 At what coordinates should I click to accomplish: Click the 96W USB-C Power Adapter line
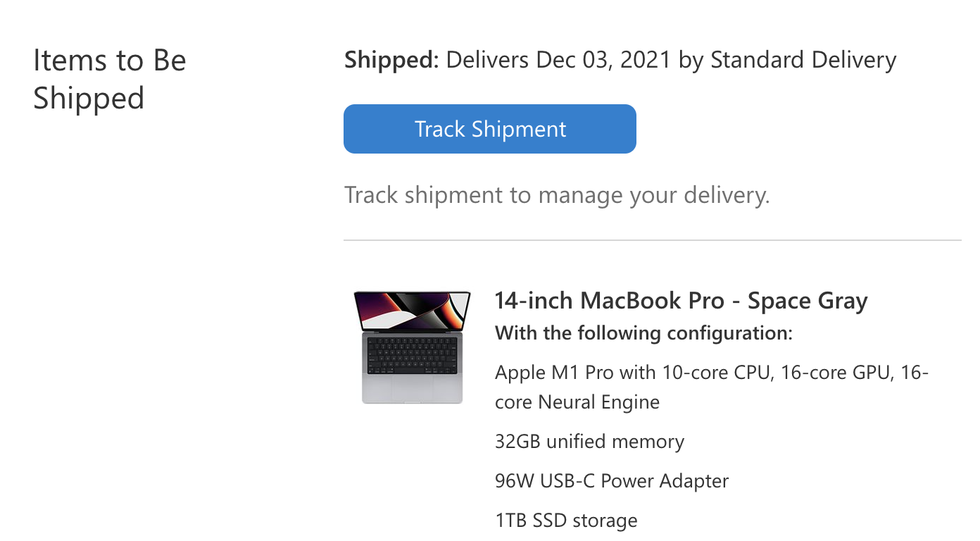coord(612,481)
